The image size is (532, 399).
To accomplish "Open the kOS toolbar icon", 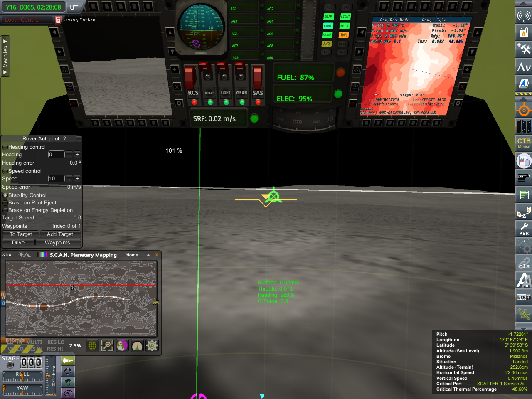I will point(524,297).
